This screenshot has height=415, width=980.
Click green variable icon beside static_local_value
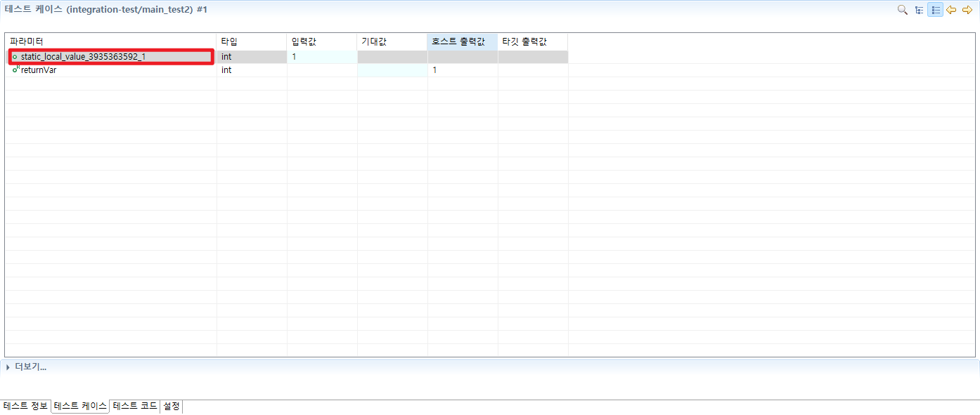coord(15,57)
